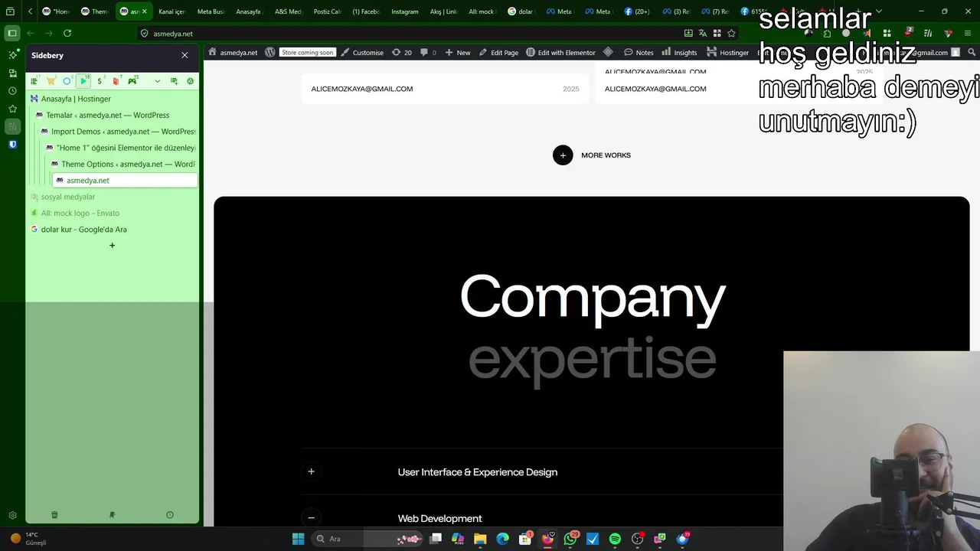Open Bookmarks star icon in sidebar strip
This screenshot has width=980, height=551.
pyautogui.click(x=12, y=109)
